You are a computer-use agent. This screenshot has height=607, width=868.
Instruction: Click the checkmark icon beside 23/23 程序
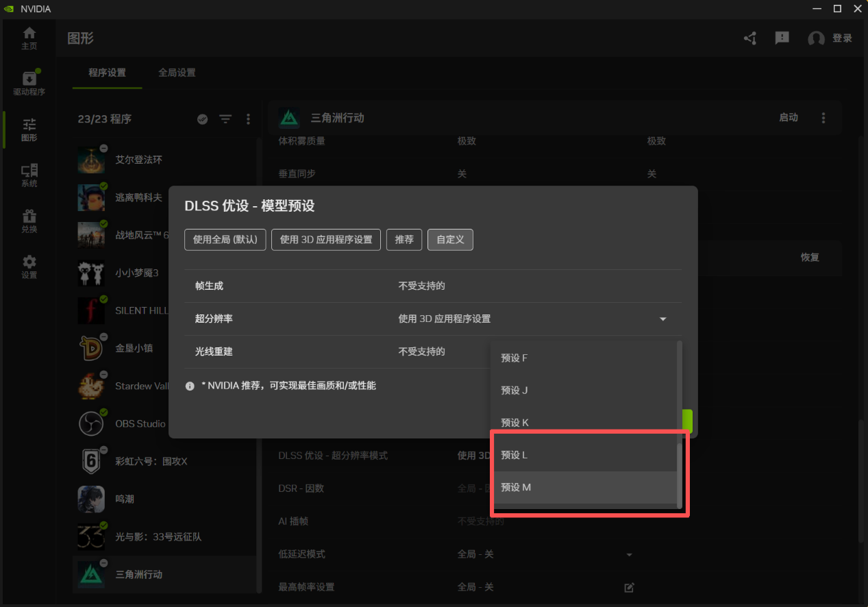pyautogui.click(x=202, y=119)
